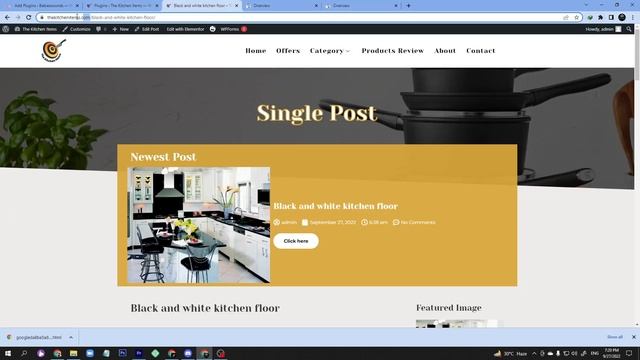
Task: Toggle Chrome side panel icon
Action: [611, 18]
